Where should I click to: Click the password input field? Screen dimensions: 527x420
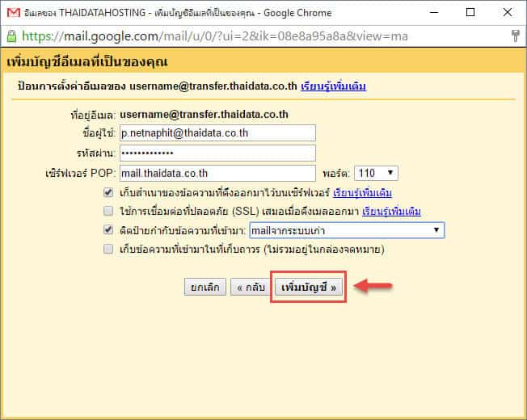click(217, 153)
